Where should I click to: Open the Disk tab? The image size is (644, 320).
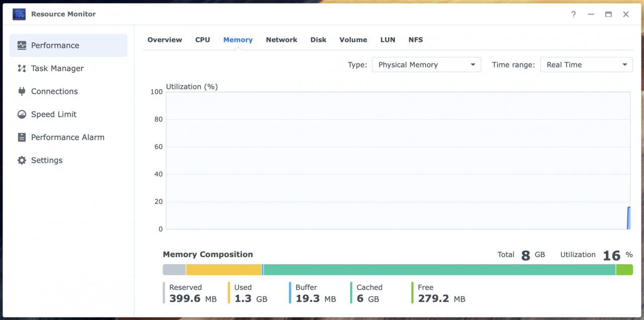click(318, 40)
